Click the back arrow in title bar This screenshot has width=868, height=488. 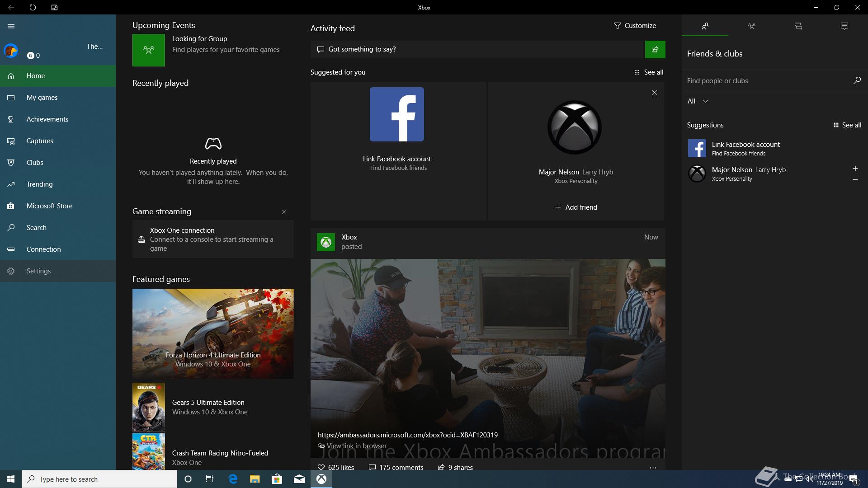(x=11, y=7)
